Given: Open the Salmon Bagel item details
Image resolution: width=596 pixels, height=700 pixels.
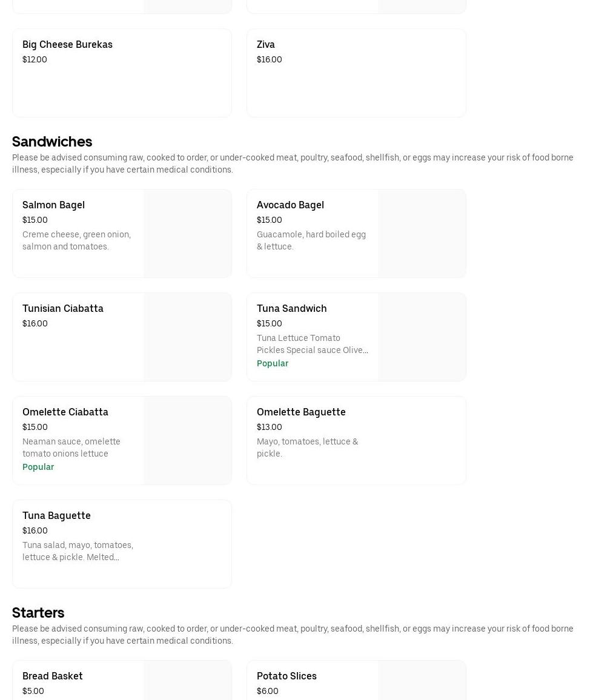Looking at the screenshot, I should click(x=53, y=205).
